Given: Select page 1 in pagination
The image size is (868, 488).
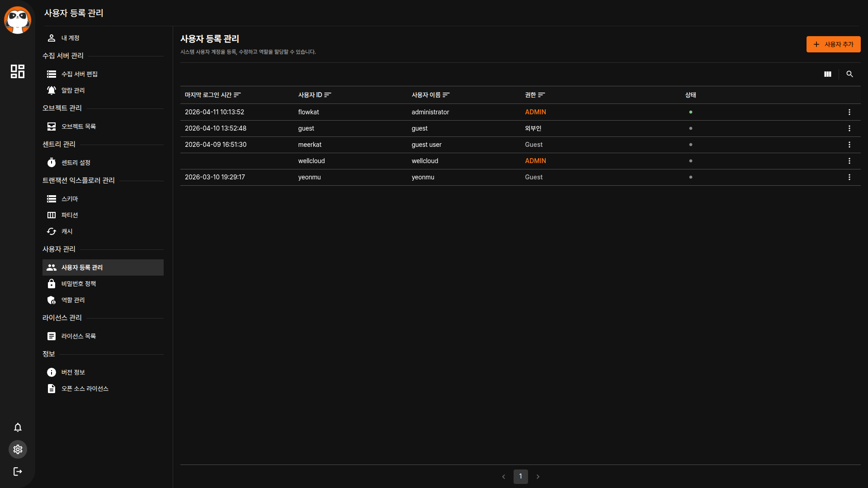Looking at the screenshot, I should click(x=520, y=476).
